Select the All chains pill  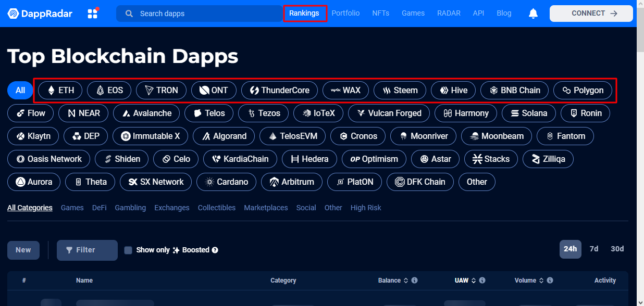[x=20, y=91]
